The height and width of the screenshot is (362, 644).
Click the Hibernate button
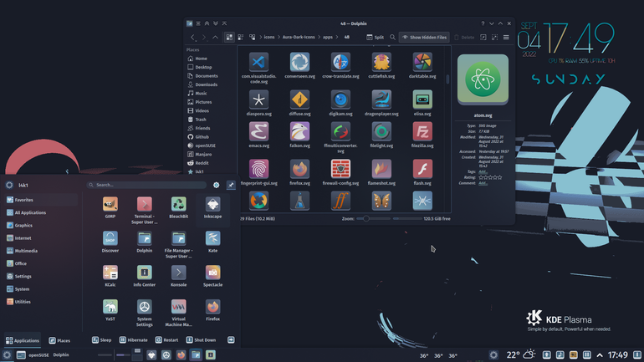click(134, 339)
